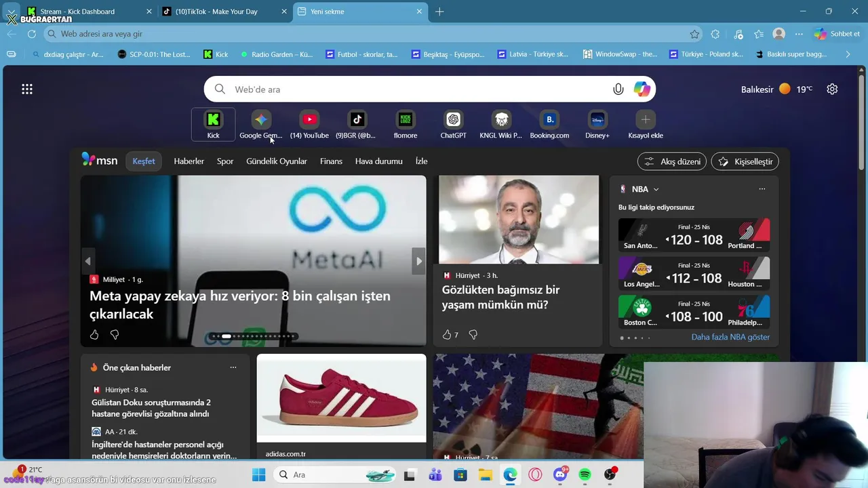Show more bookmarks bar chevron

pyautogui.click(x=848, y=54)
